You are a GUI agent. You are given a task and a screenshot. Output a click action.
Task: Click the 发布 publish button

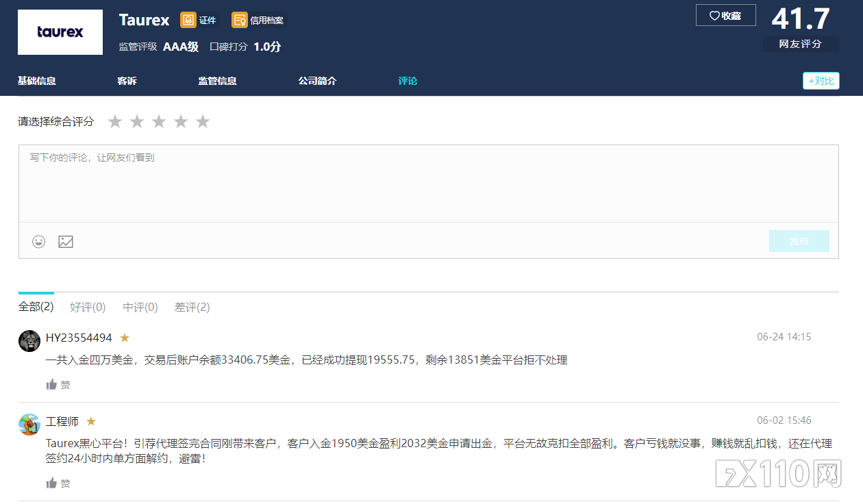coord(799,241)
